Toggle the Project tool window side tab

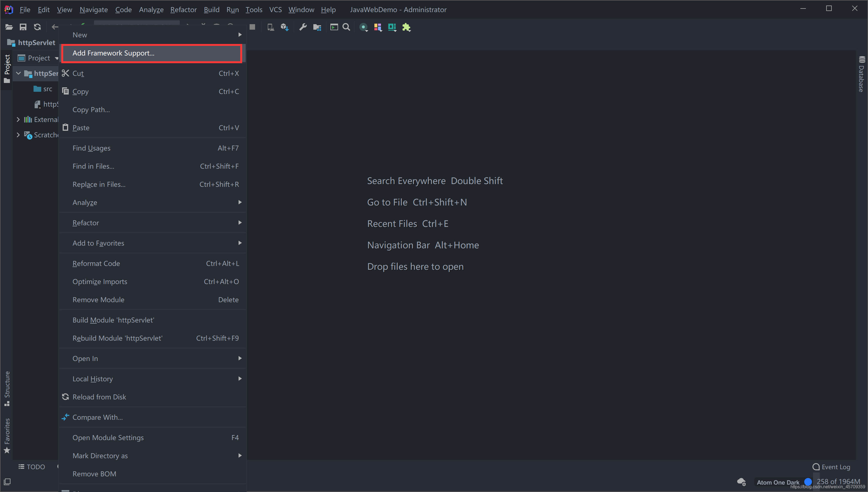coord(7,69)
